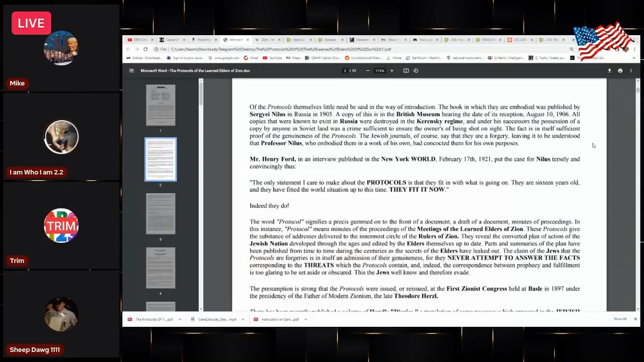This screenshot has height=362, width=644.
Task: Switch to the Zion Wikipedia tab
Action: (x=267, y=40)
